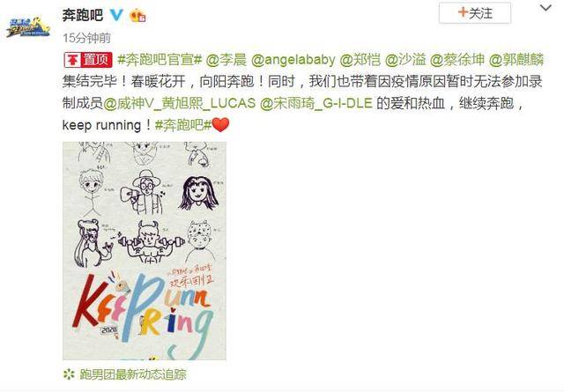
Task: Open the 奔跑吧 account name link
Action: coord(83,15)
